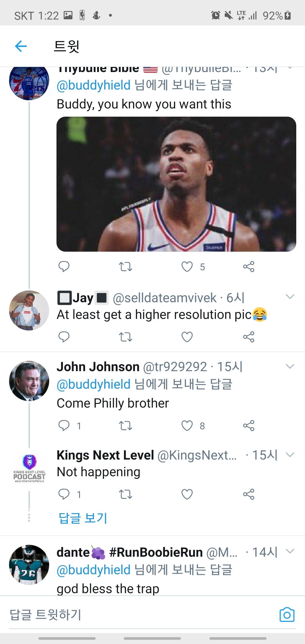Like the tweet with the basketball player photo
Screen dimensions: 305x644
click(x=187, y=266)
